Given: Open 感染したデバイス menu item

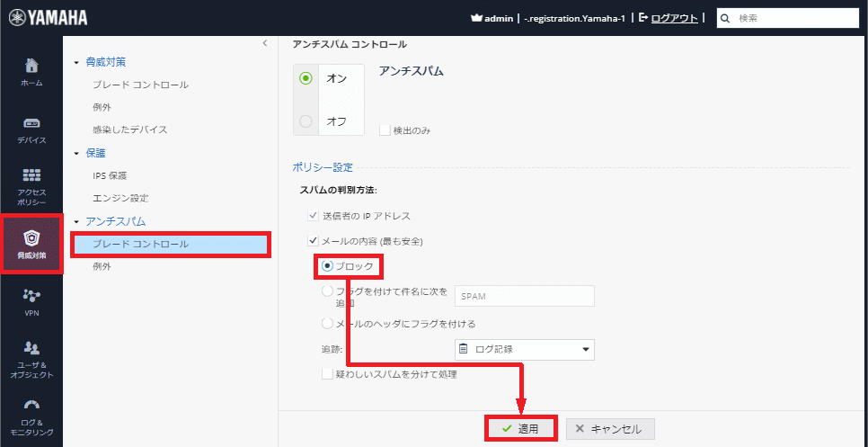Looking at the screenshot, I should pyautogui.click(x=129, y=130).
